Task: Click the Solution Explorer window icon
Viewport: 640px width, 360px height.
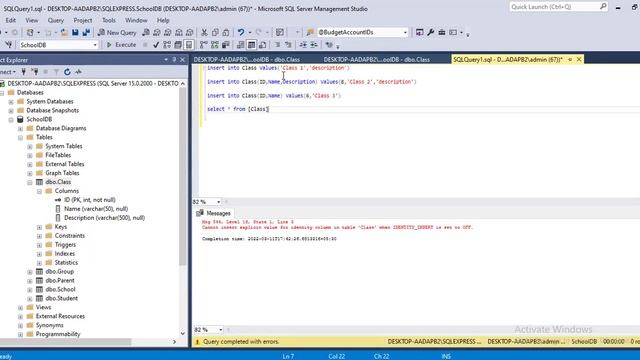Action: click(419, 32)
